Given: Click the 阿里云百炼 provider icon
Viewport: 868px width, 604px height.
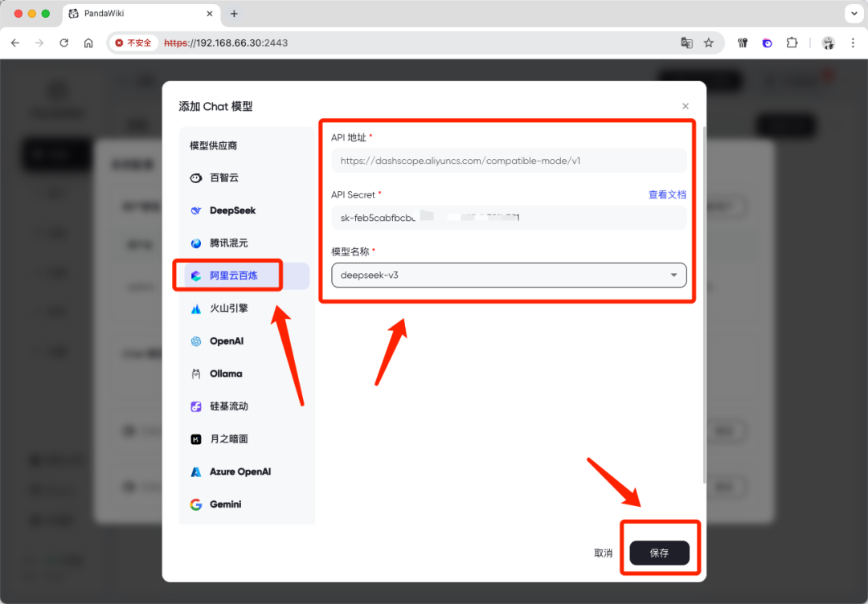Looking at the screenshot, I should (196, 275).
